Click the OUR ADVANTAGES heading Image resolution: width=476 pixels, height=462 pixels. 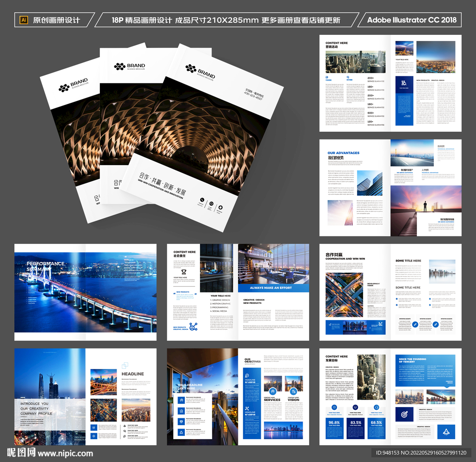point(344,153)
